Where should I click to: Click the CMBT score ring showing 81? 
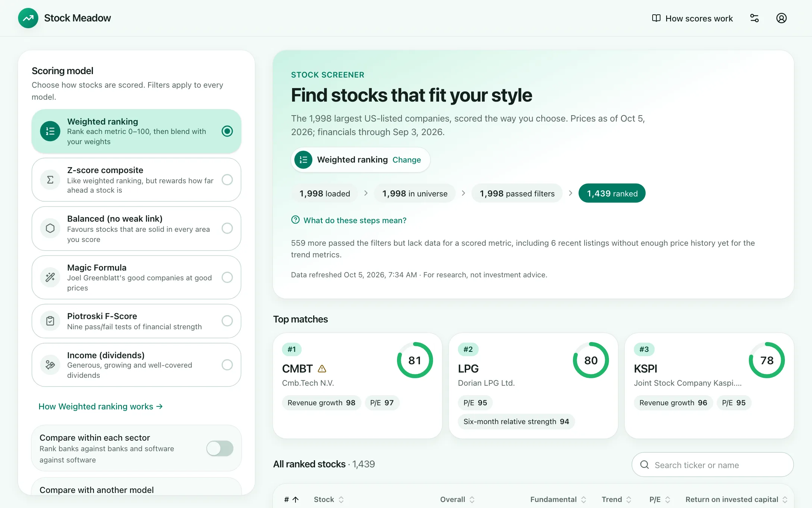pos(415,360)
